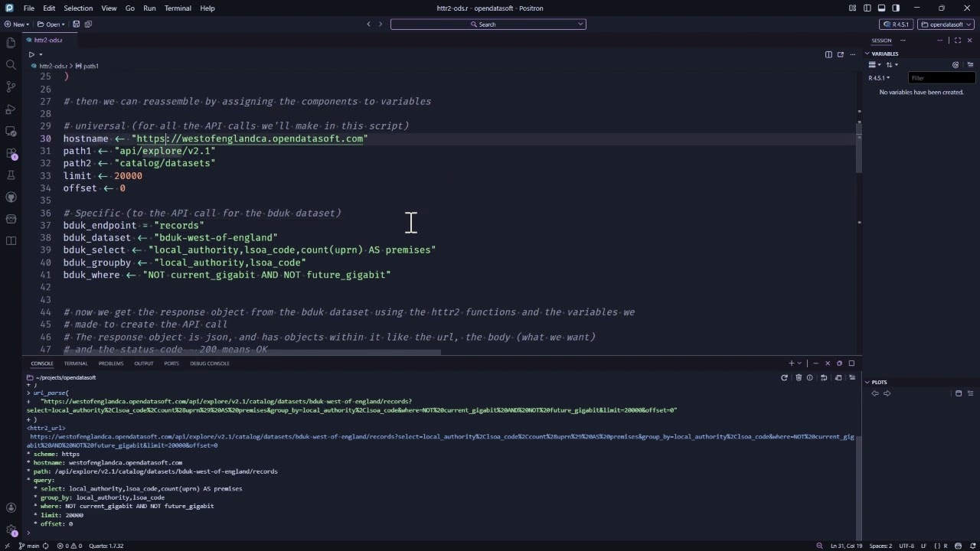Open the Terminal menu
Viewport: 980px width, 551px height.
click(178, 8)
